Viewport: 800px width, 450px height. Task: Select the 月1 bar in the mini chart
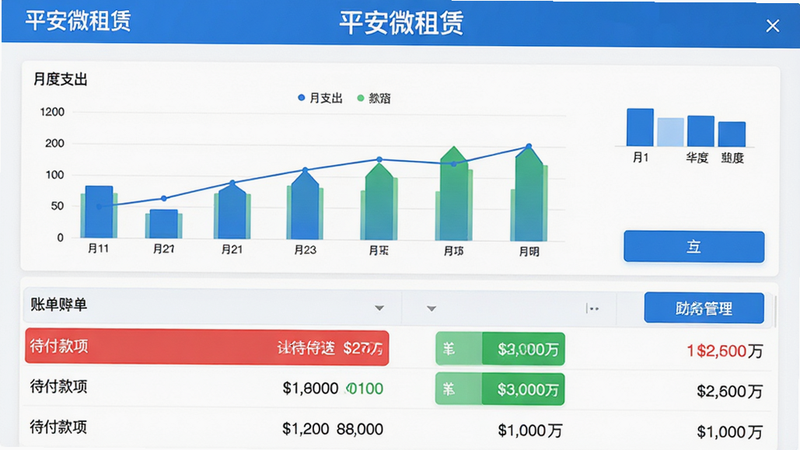(x=640, y=128)
